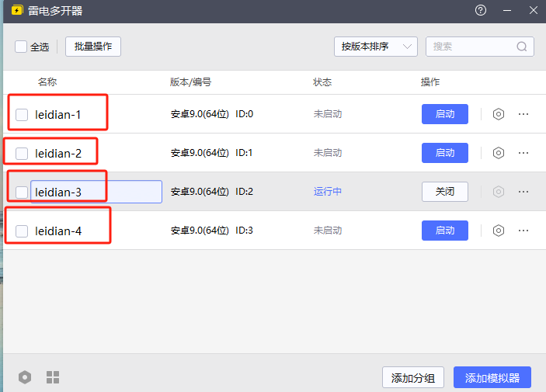546x392 pixels.
Task: Check the leidian-4 checkbox
Action: click(22, 231)
